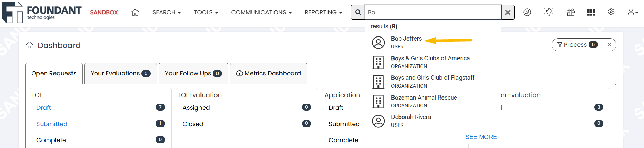
Task: Open LOI Submitted requests link
Action: tap(52, 124)
